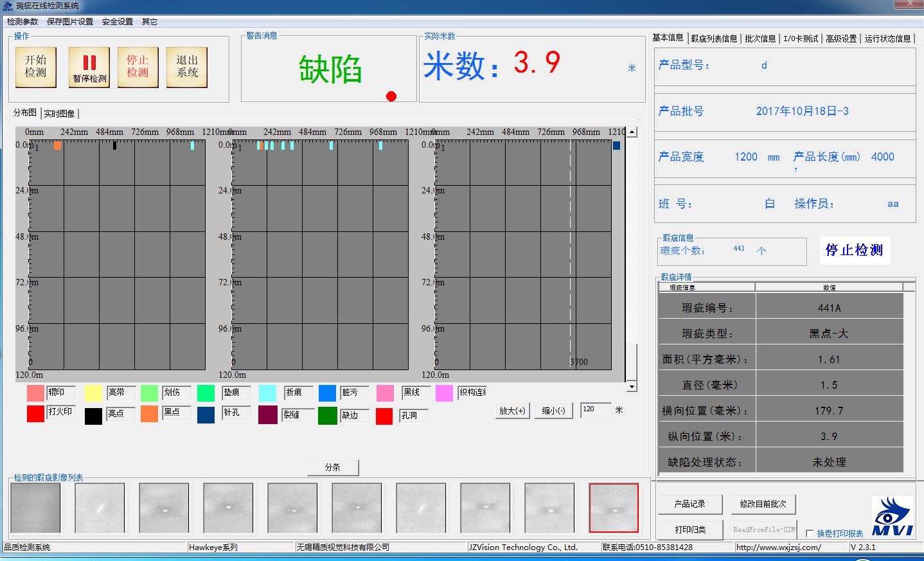924x561 pixels.
Task: Switch to the 运行状态信息 tab
Action: tap(887, 38)
